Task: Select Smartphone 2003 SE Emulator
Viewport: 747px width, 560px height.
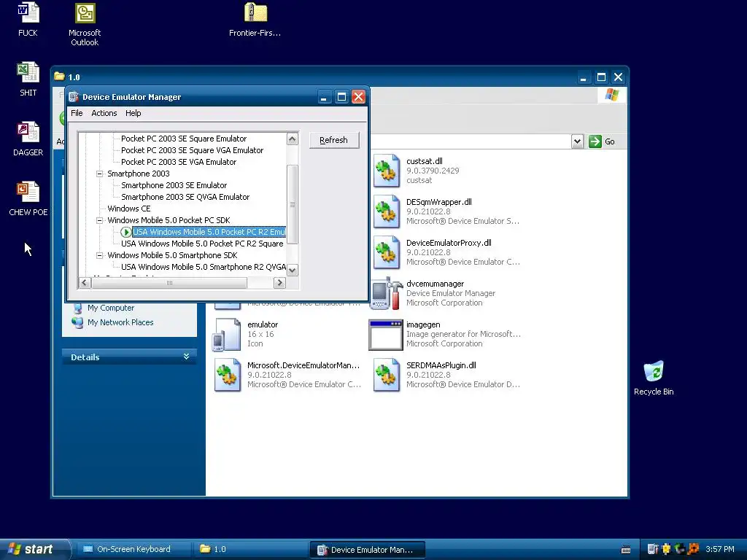Action: pyautogui.click(x=174, y=185)
